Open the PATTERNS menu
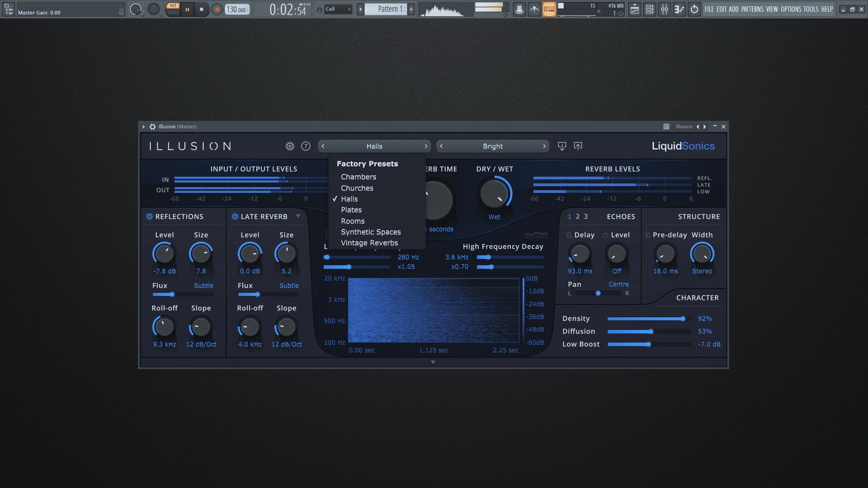Viewport: 868px width, 488px height. (752, 9)
